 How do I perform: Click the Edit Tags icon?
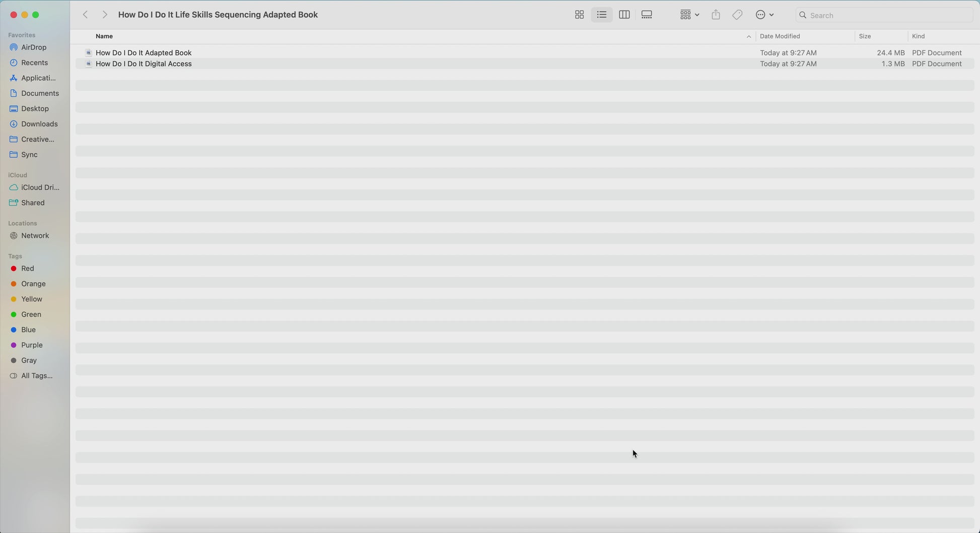[x=737, y=15]
